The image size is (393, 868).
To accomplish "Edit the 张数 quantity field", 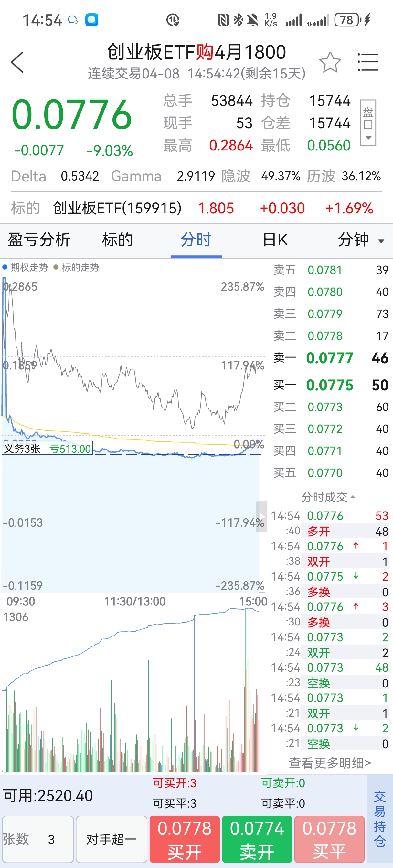I will tap(38, 839).
